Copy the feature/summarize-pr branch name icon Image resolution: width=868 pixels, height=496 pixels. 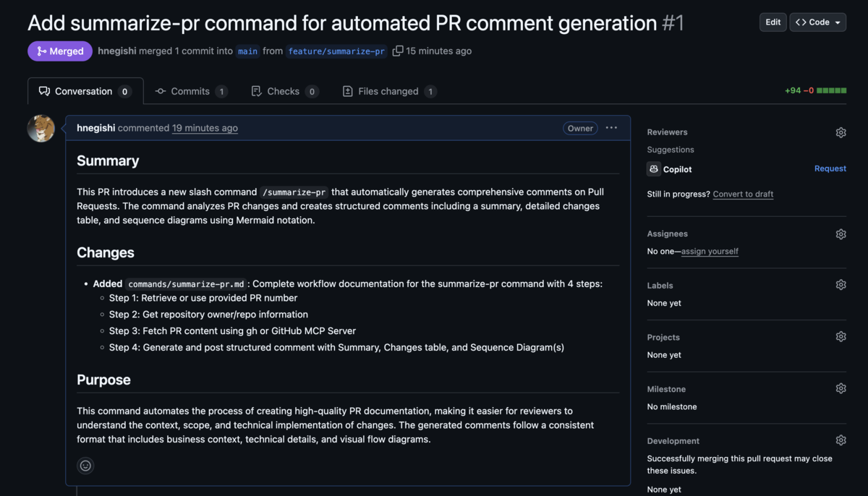click(398, 51)
